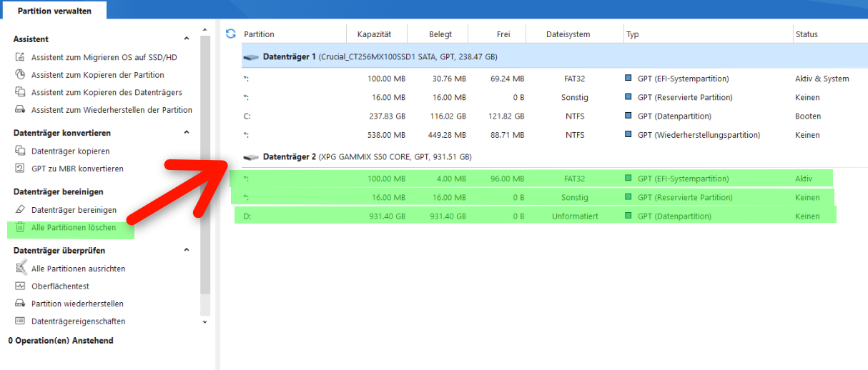Select Alle Partitionen löschen
This screenshot has width=868, height=370.
(x=74, y=227)
